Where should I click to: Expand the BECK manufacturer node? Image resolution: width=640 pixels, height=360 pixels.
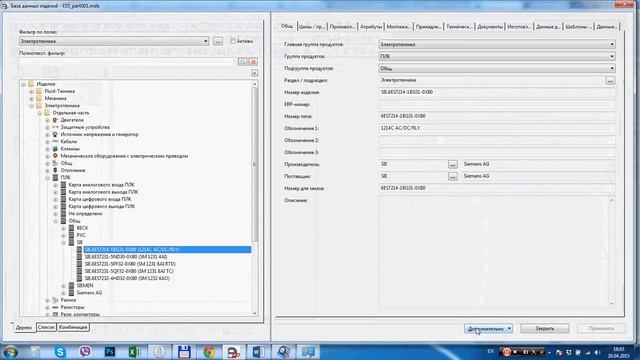(63, 228)
